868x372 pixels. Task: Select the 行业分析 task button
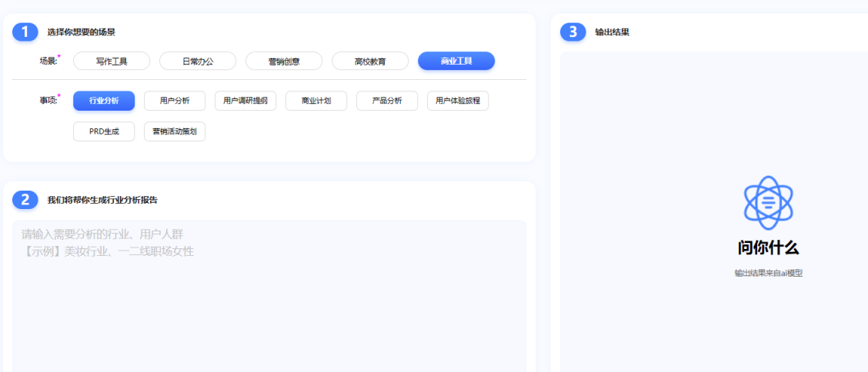coord(104,101)
